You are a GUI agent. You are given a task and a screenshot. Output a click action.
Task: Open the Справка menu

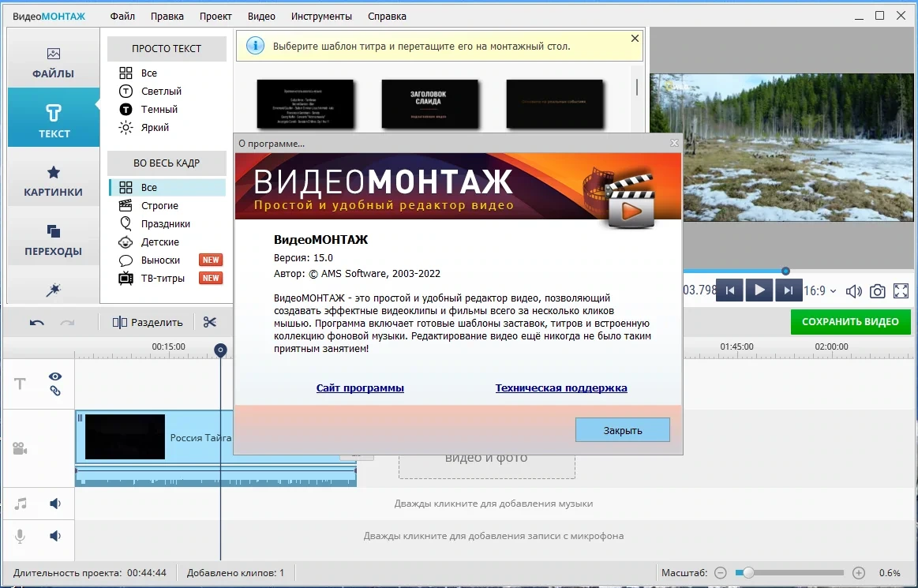(x=387, y=17)
